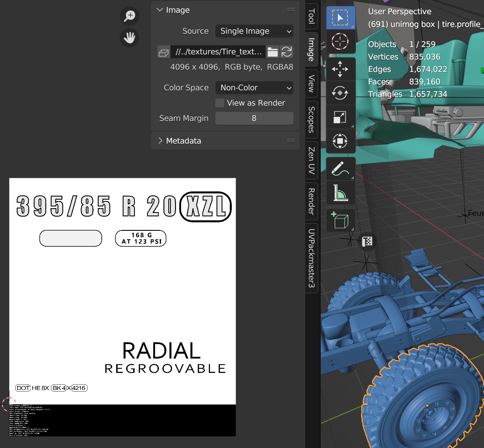This screenshot has width=484, height=448.
Task: Activate the 3D Cursor tool
Action: [340, 42]
